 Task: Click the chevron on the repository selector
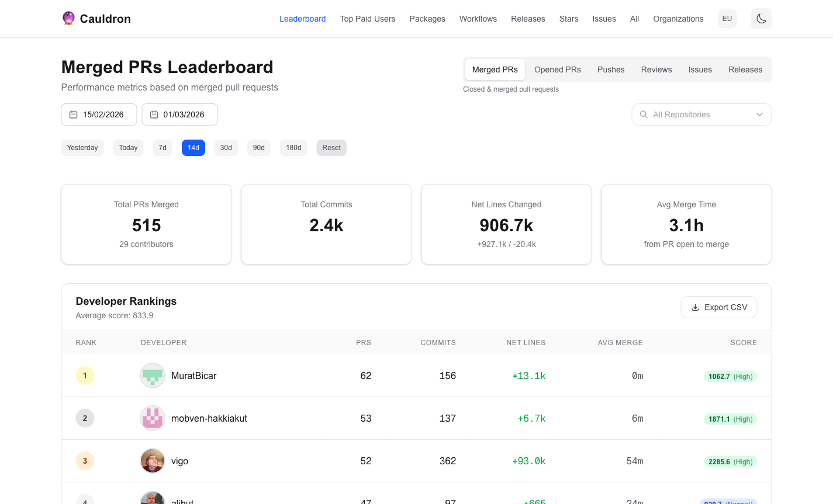click(759, 114)
